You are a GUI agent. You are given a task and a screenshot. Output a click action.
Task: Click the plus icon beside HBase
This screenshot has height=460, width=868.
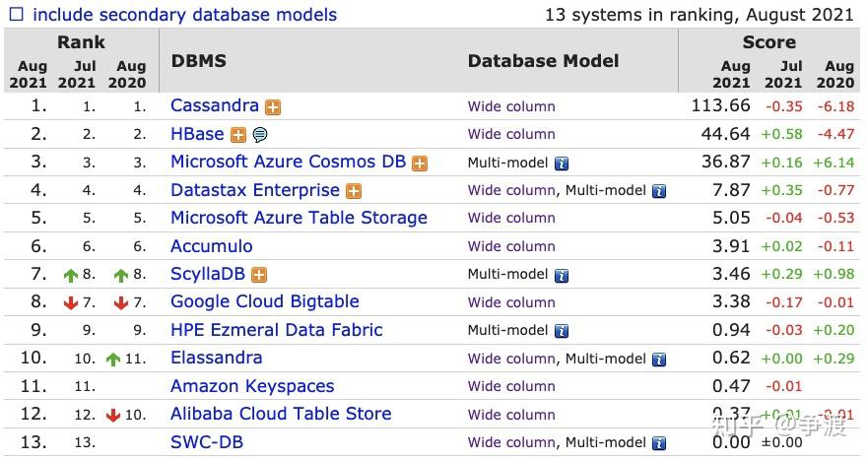click(238, 135)
